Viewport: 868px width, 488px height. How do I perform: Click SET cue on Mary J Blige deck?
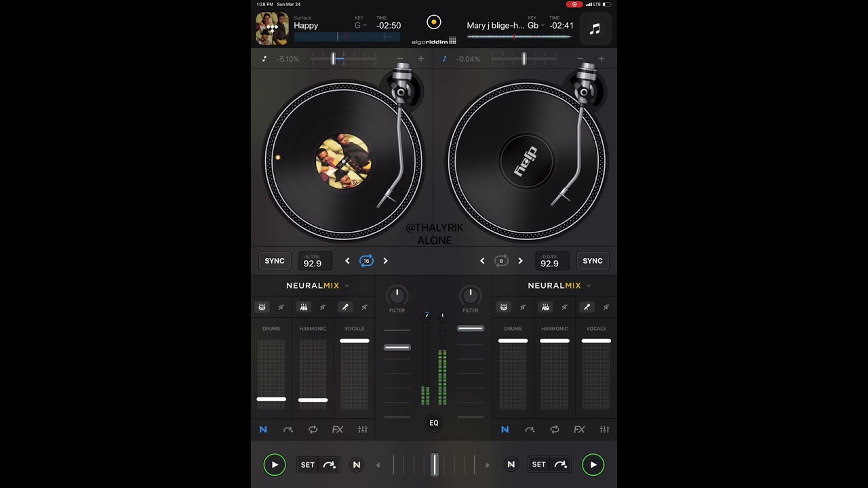(x=539, y=464)
